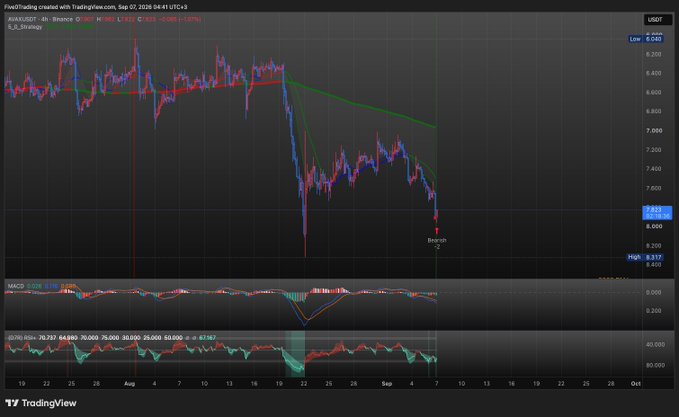This screenshot has height=417, width=679.
Task: Click the Sep label on the time axis
Action: click(387, 384)
